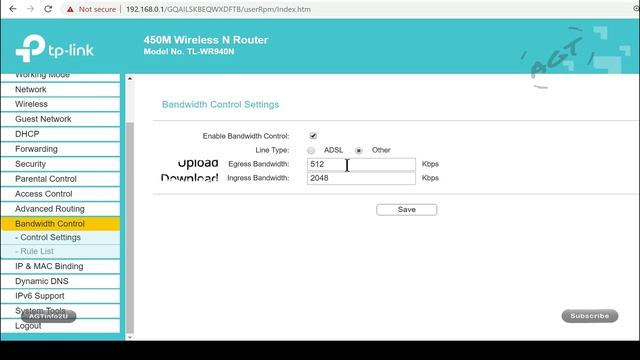This screenshot has width=640, height=360.
Task: Click the address bar URL
Action: point(218,9)
